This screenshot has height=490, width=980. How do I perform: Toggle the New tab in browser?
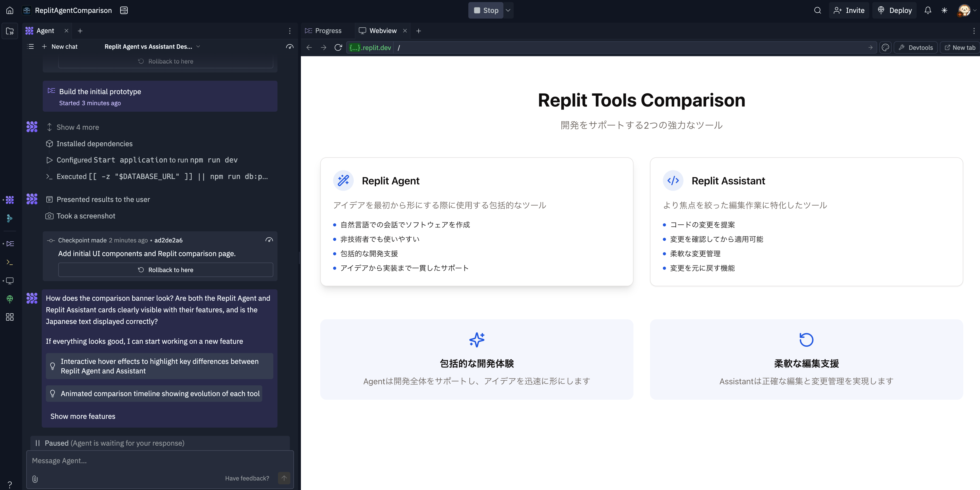[959, 47]
